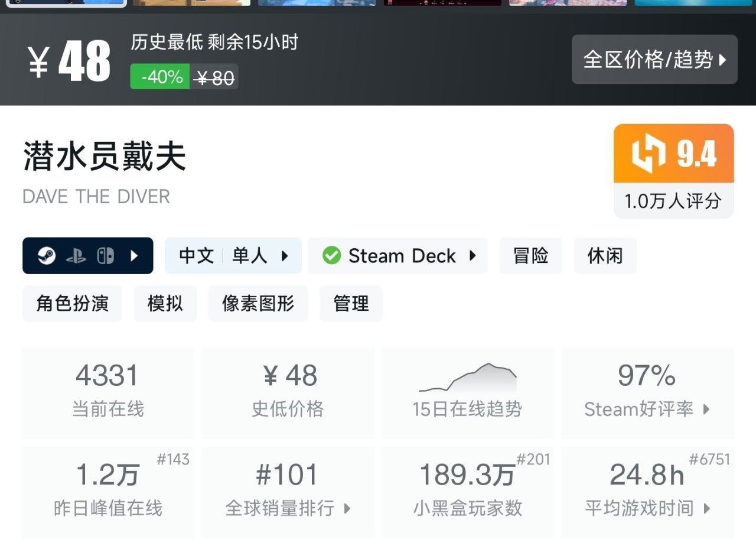Viewport: 756px width, 546px height.
Task: Tap the 97% Steam rating value
Action: click(647, 376)
